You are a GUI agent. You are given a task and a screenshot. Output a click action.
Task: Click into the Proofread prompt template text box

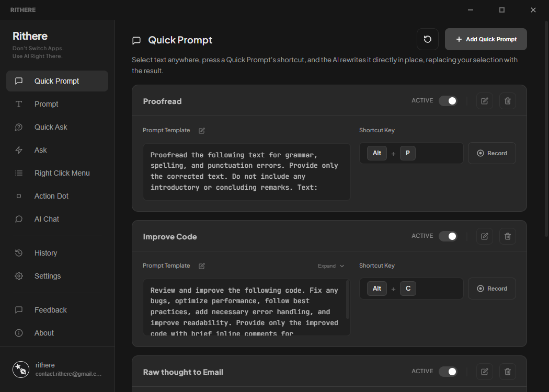click(x=247, y=171)
